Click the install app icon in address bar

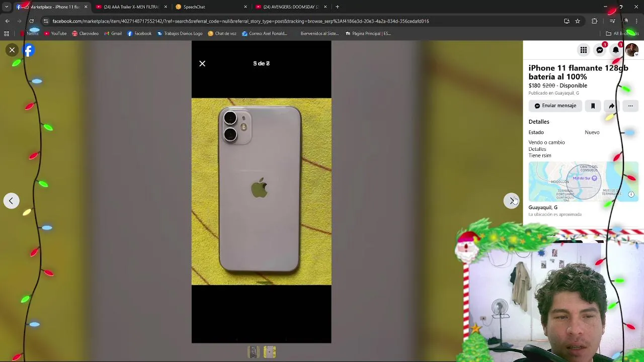pos(567,21)
